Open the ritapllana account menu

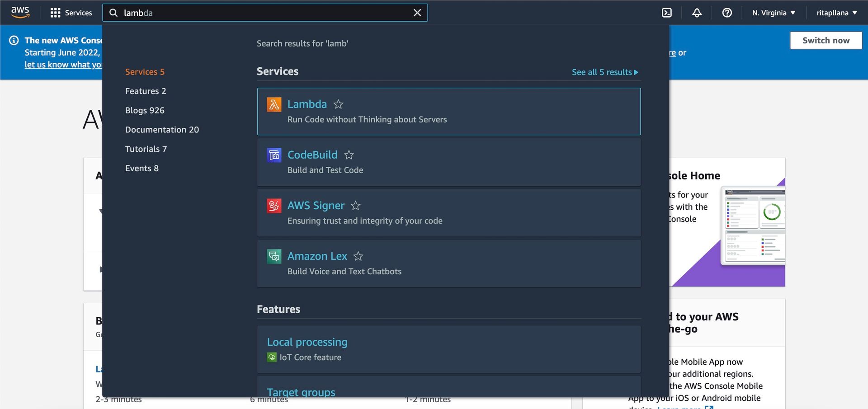pyautogui.click(x=836, y=13)
